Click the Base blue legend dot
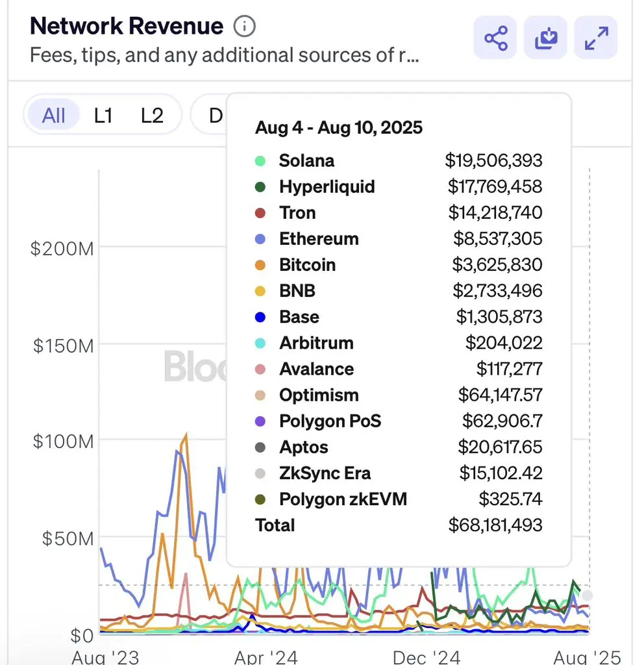644x665 pixels. (x=260, y=317)
